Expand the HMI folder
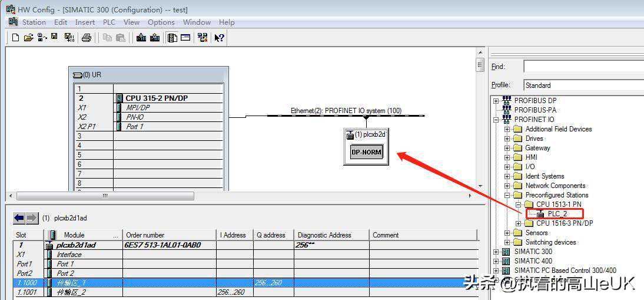 [x=507, y=157]
